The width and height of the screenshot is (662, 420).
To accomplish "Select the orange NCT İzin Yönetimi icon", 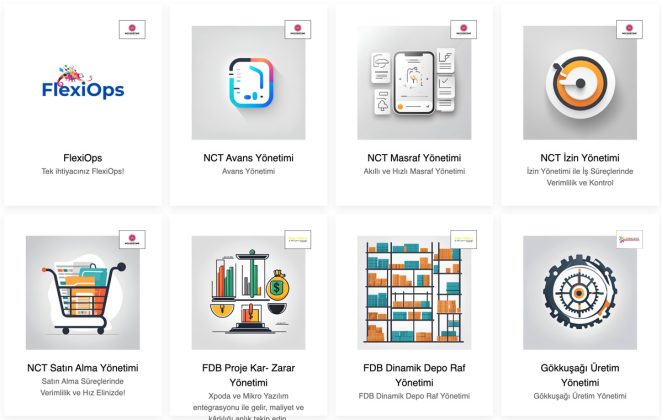I will [x=580, y=83].
